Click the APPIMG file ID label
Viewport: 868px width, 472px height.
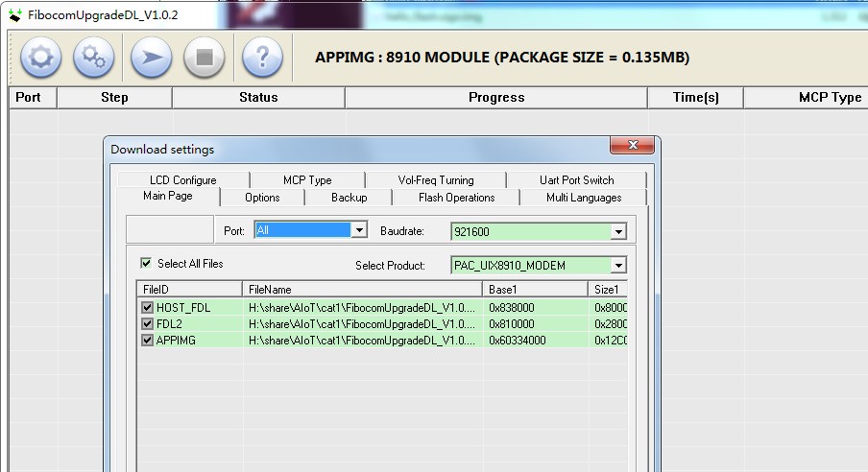pyautogui.click(x=176, y=340)
